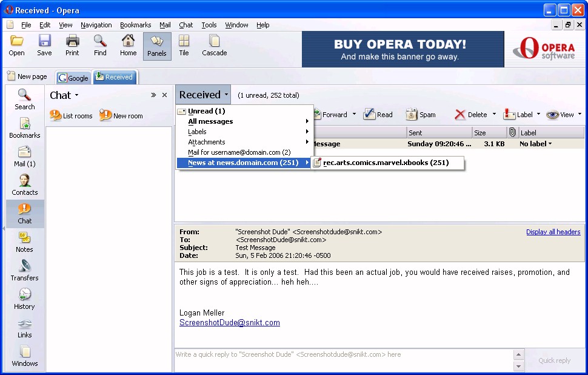Open the Delete dropdown arrow
The width and height of the screenshot is (588, 375).
click(494, 114)
